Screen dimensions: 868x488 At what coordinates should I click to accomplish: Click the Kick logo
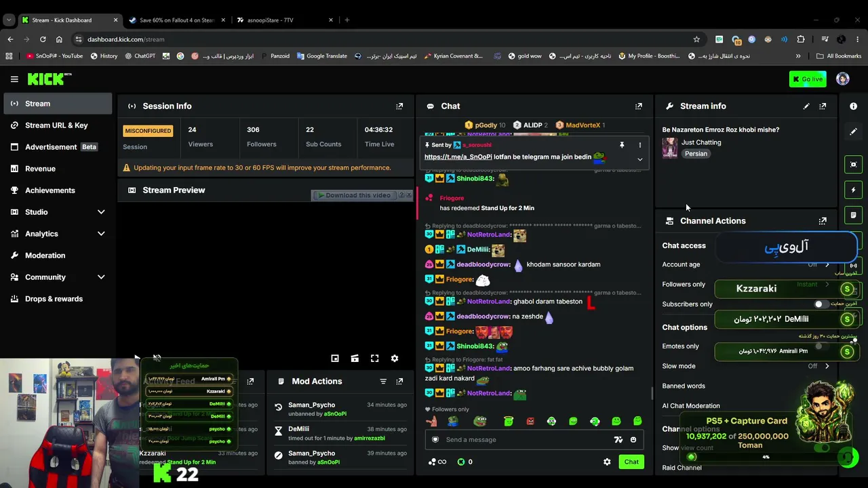pyautogui.click(x=50, y=79)
